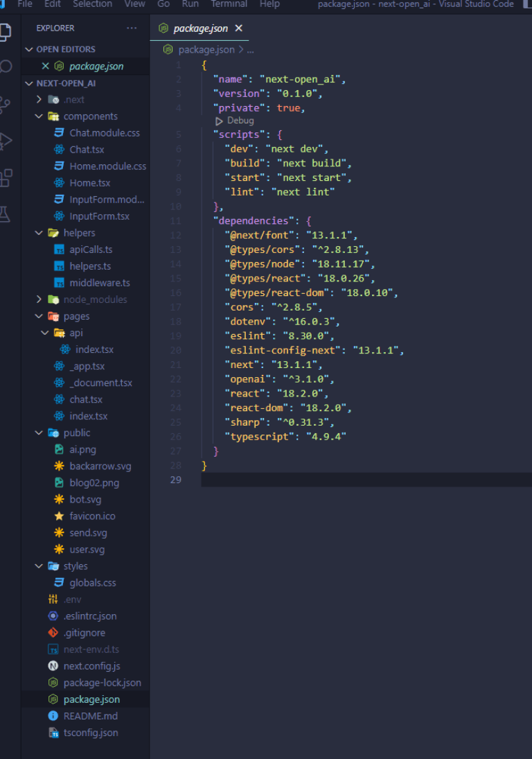Expand the node_modules folder
Screen dimensions: 532x759
pos(39,299)
